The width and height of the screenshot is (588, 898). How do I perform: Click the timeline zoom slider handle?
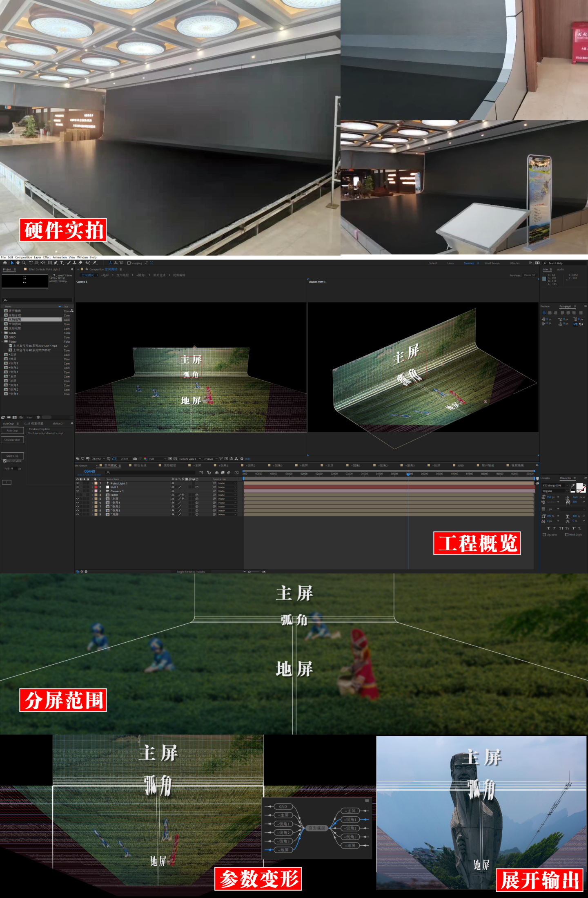[249, 572]
